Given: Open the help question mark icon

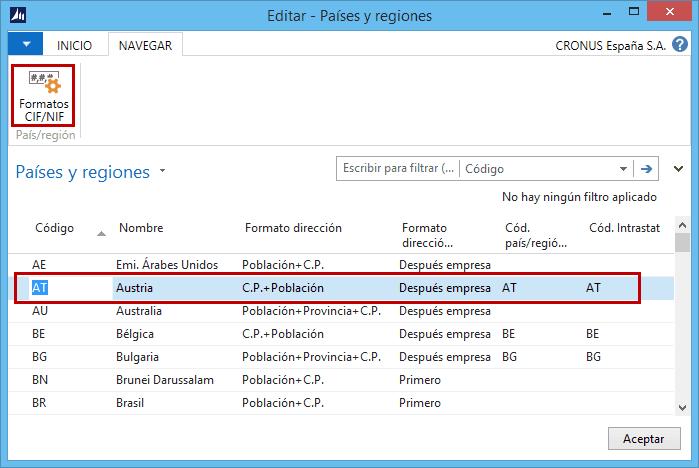Looking at the screenshot, I should pyautogui.click(x=680, y=45).
